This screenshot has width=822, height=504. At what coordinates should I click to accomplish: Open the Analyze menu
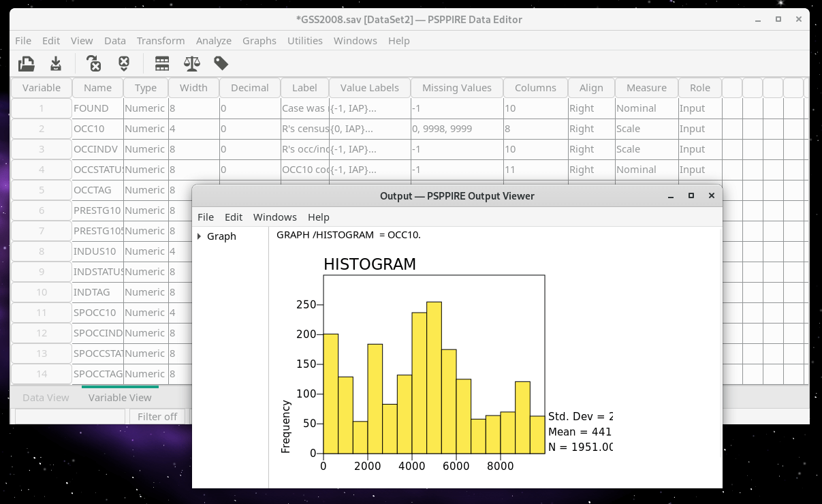[213, 41]
